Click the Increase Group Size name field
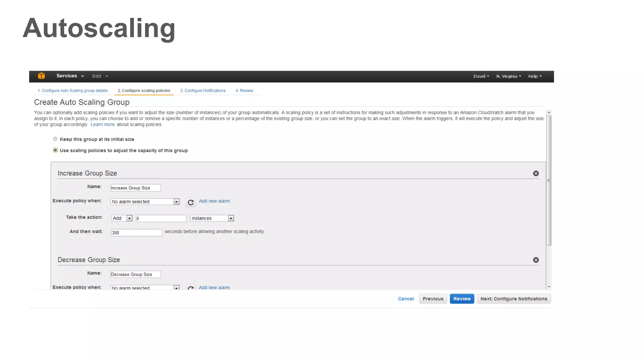644x362 pixels. [x=136, y=188]
